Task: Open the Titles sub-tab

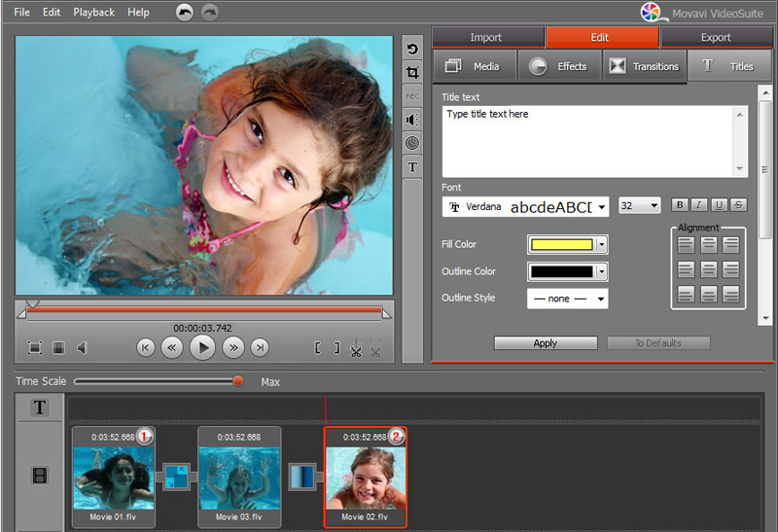Action: click(729, 66)
